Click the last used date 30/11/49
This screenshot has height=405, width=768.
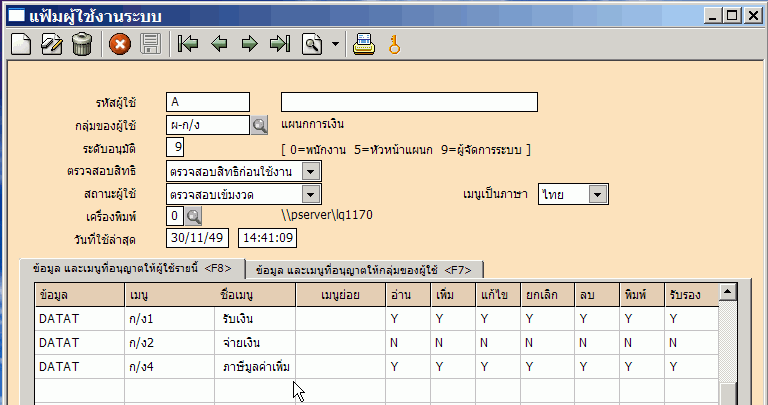[197, 238]
